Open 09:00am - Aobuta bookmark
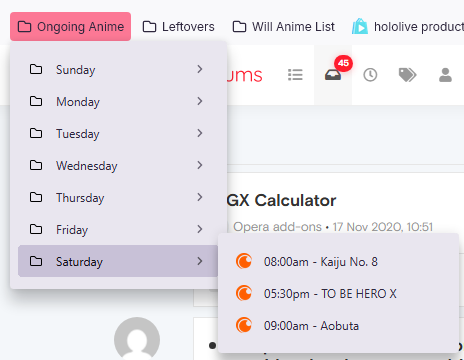The image size is (464, 360). click(x=338, y=325)
